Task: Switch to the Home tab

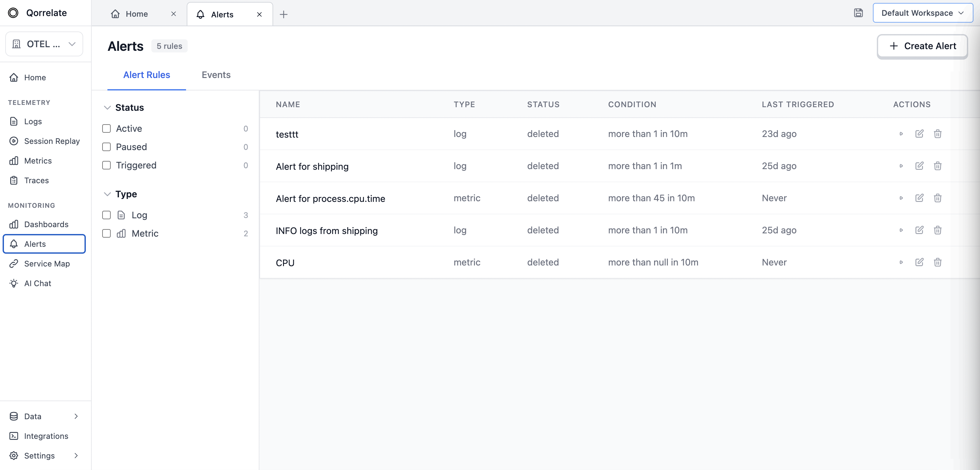Action: coord(136,14)
